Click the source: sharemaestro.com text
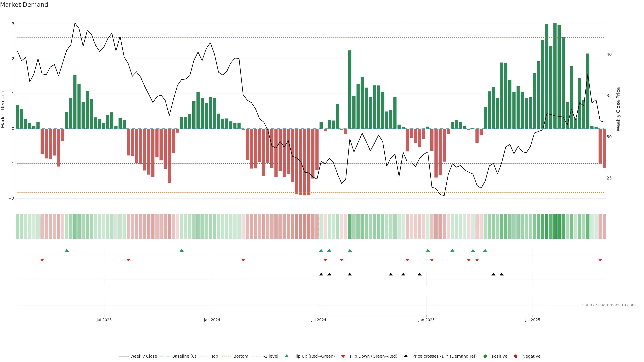This screenshot has width=644, height=362. 609,305
